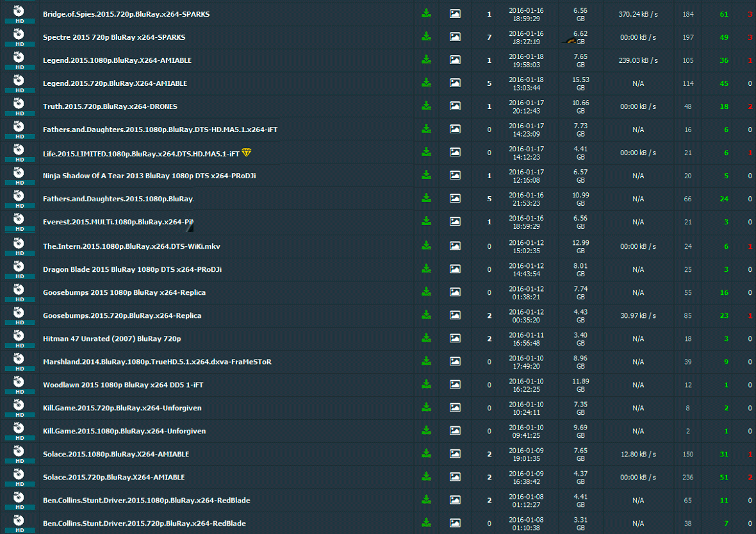
Task: Download Hitman 47 Unrated torrent
Action: (x=426, y=338)
